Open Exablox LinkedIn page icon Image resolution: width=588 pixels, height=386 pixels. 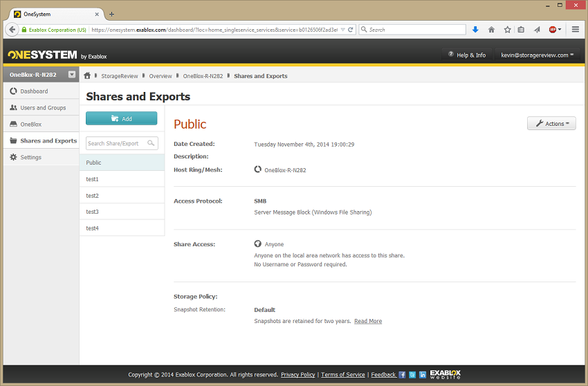pyautogui.click(x=423, y=375)
